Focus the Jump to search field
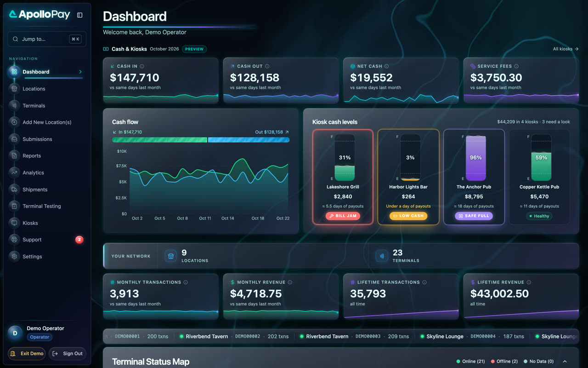The height and width of the screenshot is (368, 588). click(47, 39)
